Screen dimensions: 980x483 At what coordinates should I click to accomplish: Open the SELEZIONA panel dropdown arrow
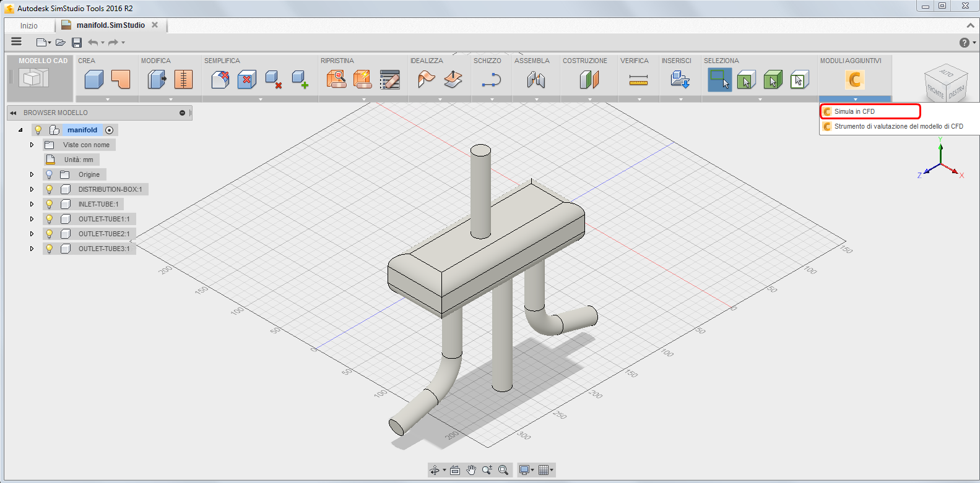click(x=760, y=99)
